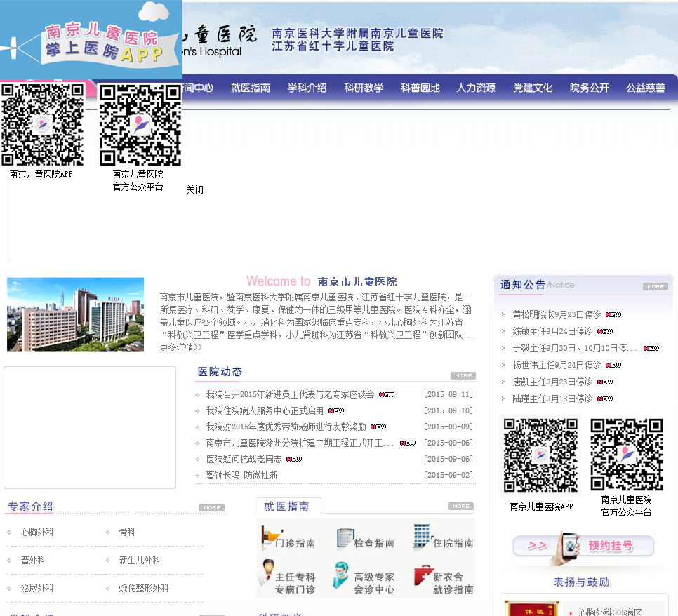Open 泌尿外科 department link
678x616 pixels.
[38, 589]
